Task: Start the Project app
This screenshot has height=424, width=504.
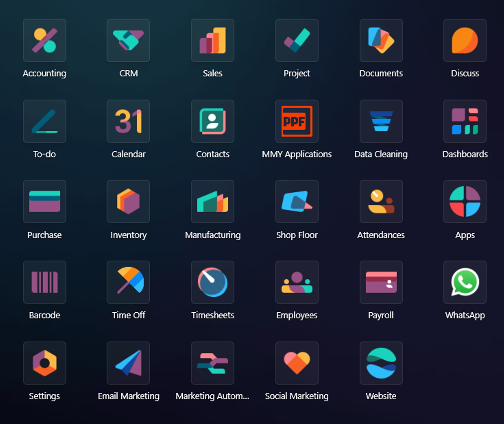Action: click(297, 40)
